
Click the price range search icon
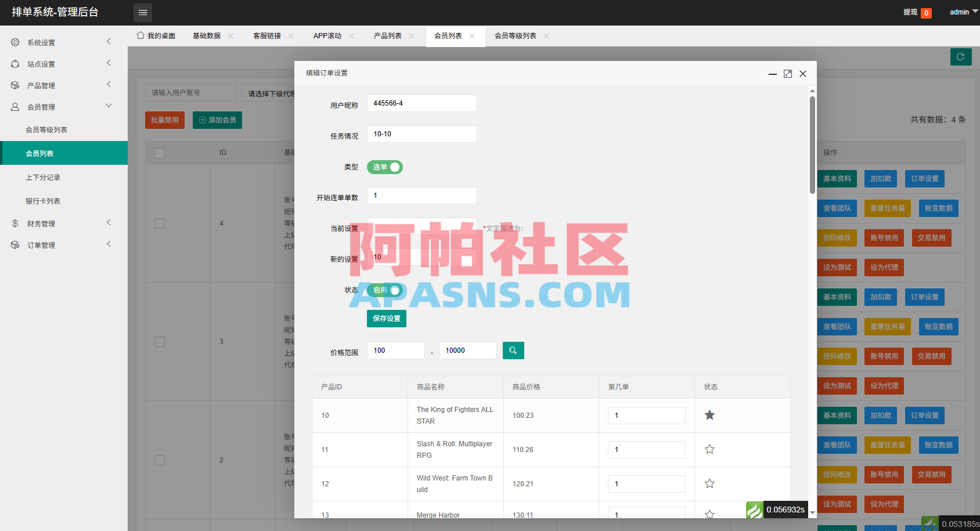tap(513, 351)
